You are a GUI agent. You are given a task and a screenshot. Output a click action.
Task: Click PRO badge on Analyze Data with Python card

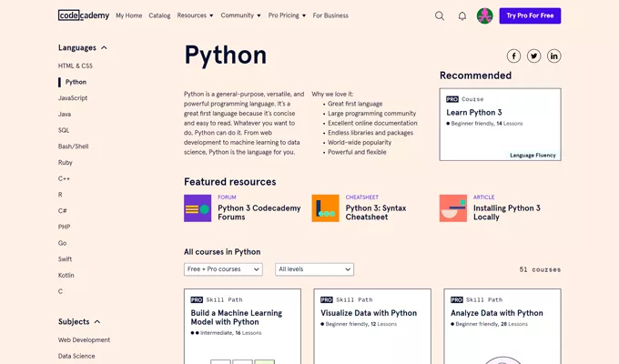coord(456,299)
